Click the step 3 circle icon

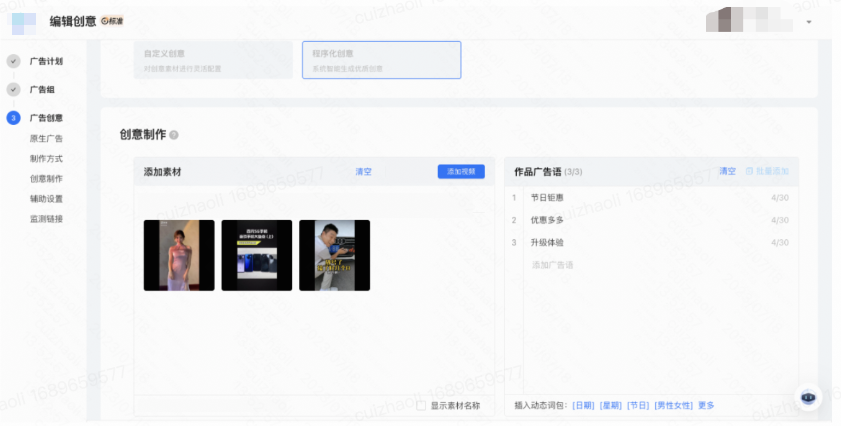pyautogui.click(x=13, y=118)
